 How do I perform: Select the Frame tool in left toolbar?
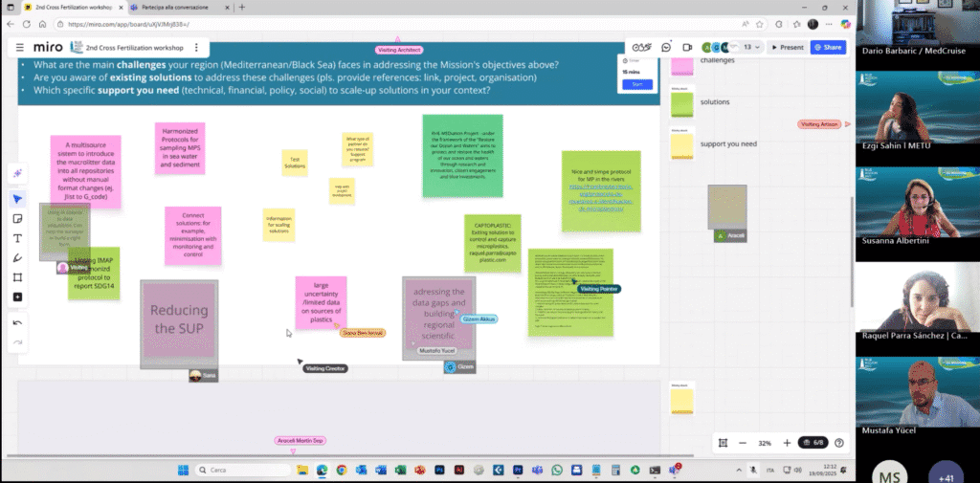(17, 277)
